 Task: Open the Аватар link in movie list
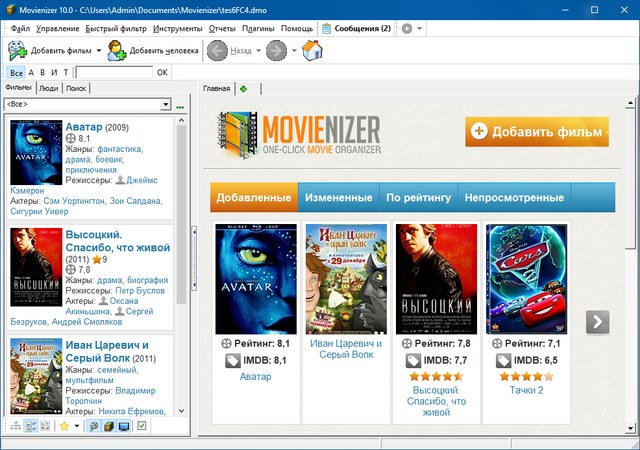[x=83, y=127]
